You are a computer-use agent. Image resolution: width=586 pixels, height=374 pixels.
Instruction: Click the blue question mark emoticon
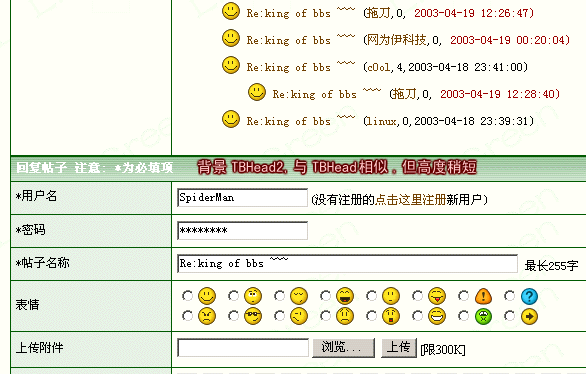tap(529, 296)
